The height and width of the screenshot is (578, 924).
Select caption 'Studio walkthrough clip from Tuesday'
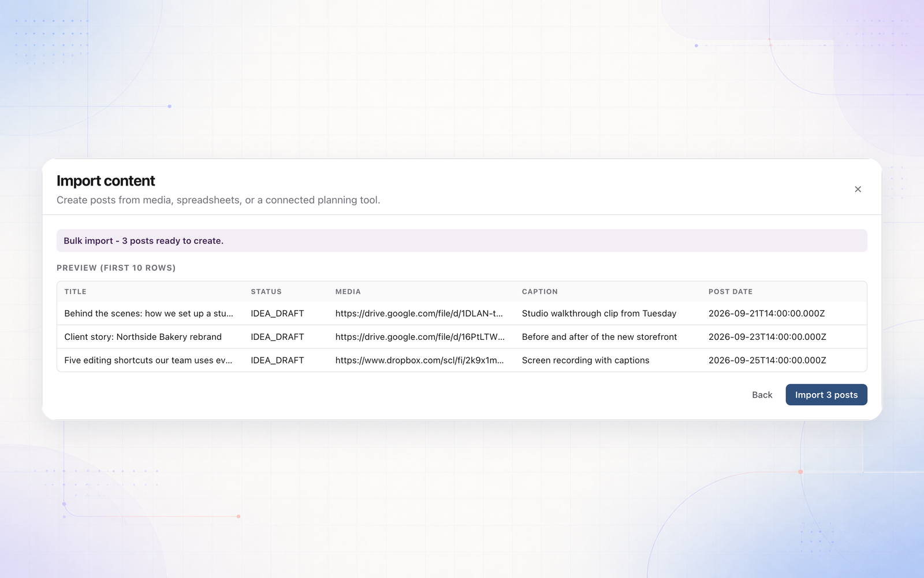599,313
